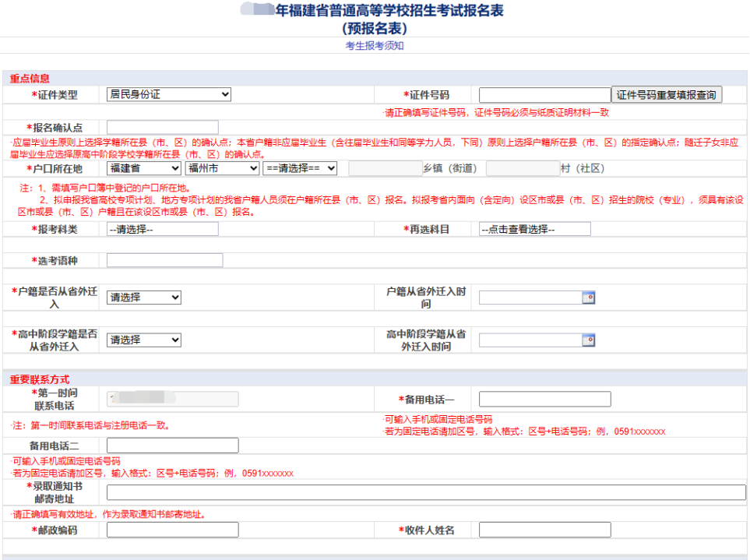Open calendar icon for 高中阶段学籍从省外迁入时间

click(590, 340)
